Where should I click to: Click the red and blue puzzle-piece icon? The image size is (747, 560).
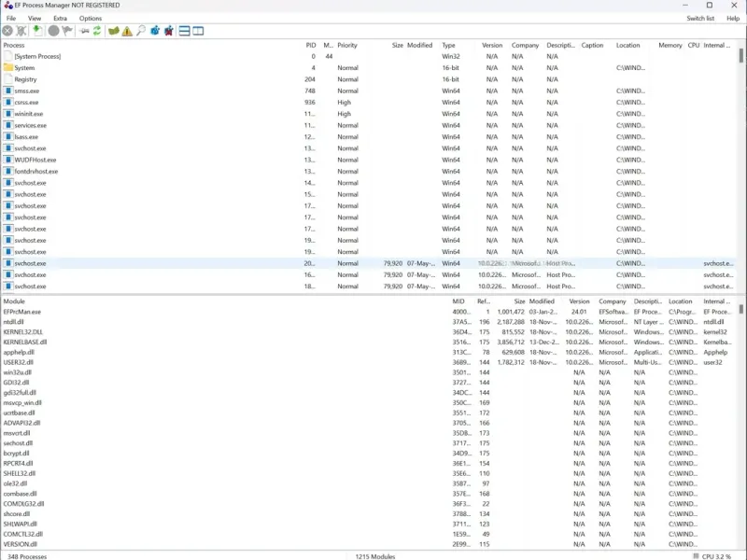coord(169,31)
